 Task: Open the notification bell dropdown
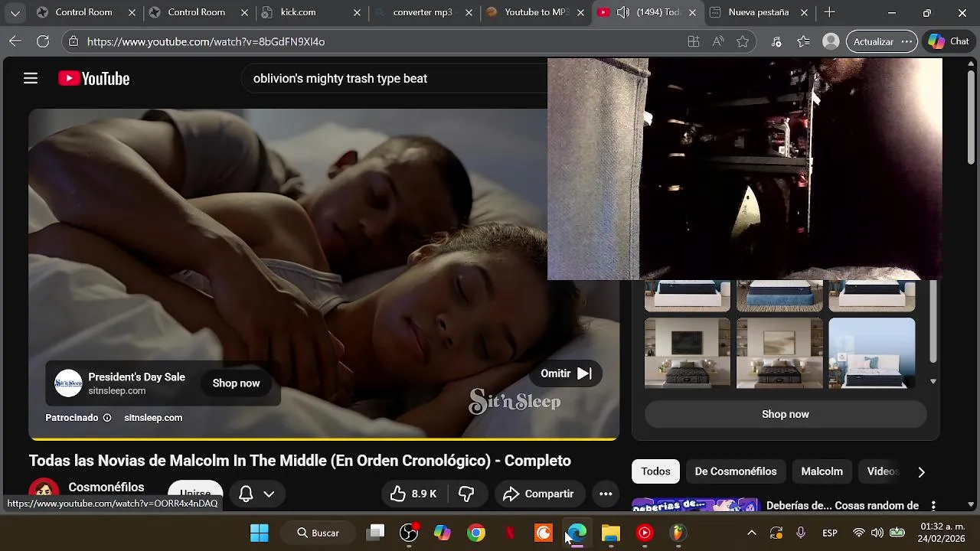pos(256,494)
